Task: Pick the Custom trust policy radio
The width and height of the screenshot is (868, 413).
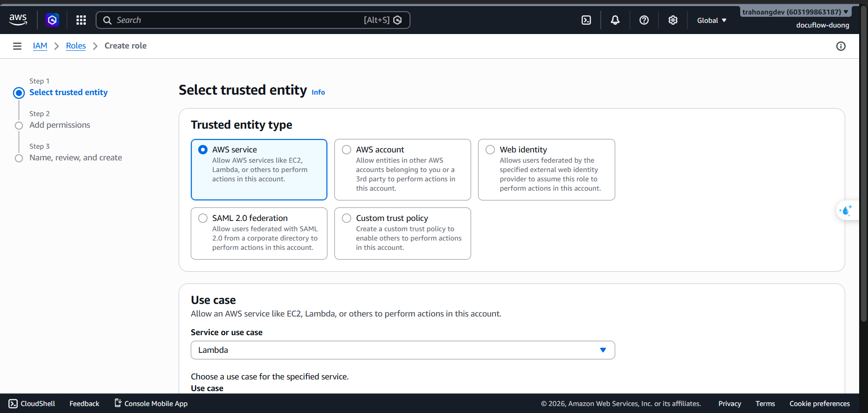Action: pos(347,218)
